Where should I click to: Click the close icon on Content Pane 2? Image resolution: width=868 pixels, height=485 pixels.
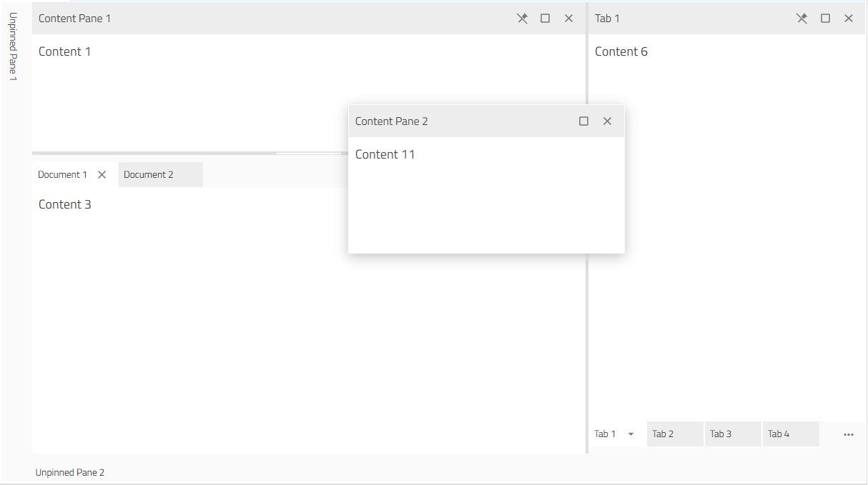point(607,121)
